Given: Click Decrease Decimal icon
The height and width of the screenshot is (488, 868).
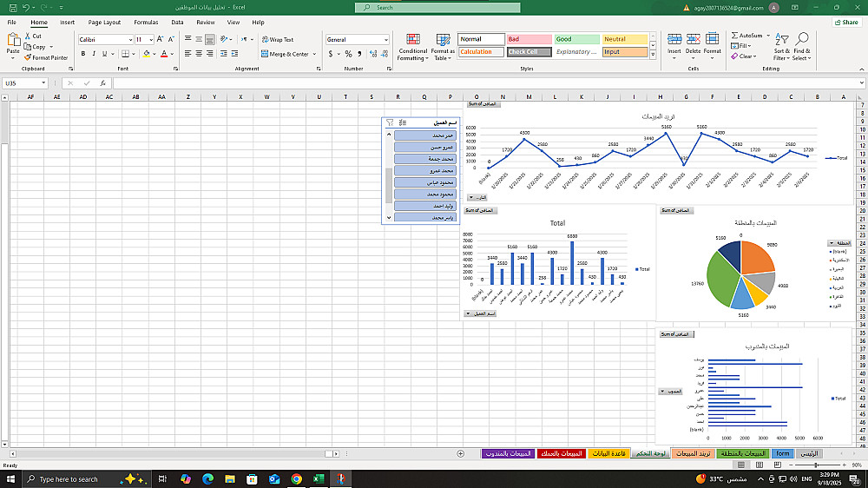Looking at the screenshot, I should [385, 55].
